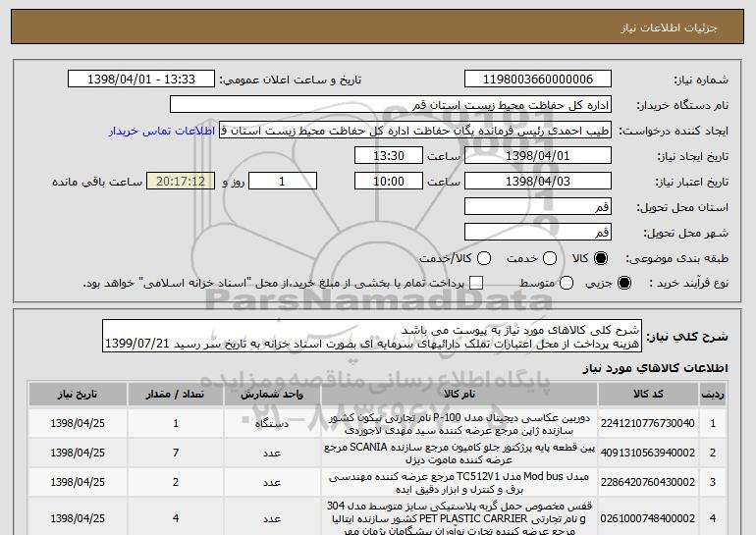Click the جزئیات اطلاعات نیاز header title

(670, 27)
